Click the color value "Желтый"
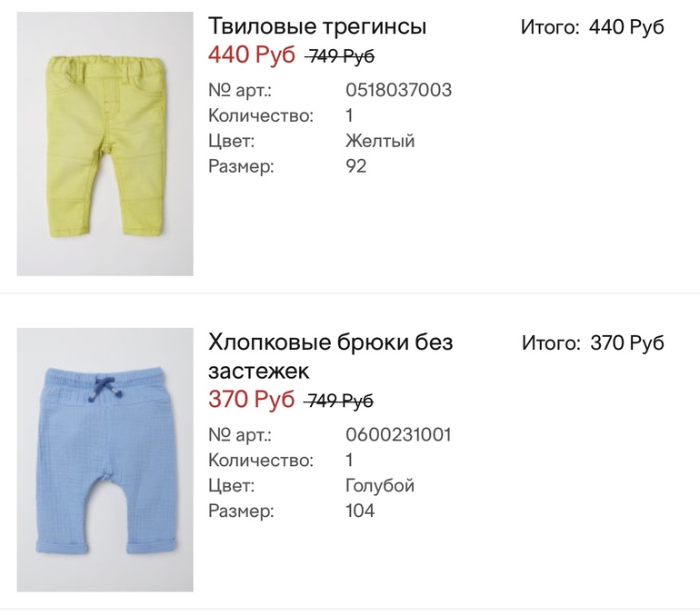This screenshot has width=700, height=615. [380, 142]
